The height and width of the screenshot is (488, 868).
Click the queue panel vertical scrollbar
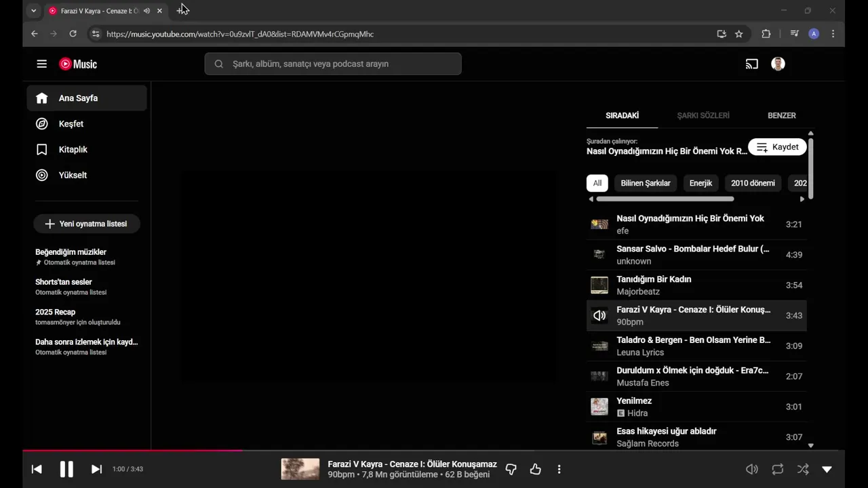click(810, 168)
